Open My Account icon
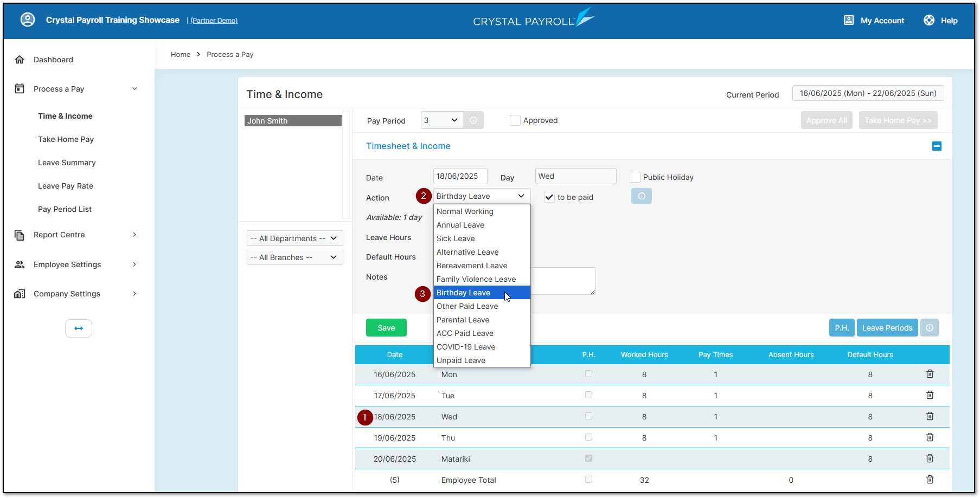This screenshot has width=980, height=498. (849, 20)
